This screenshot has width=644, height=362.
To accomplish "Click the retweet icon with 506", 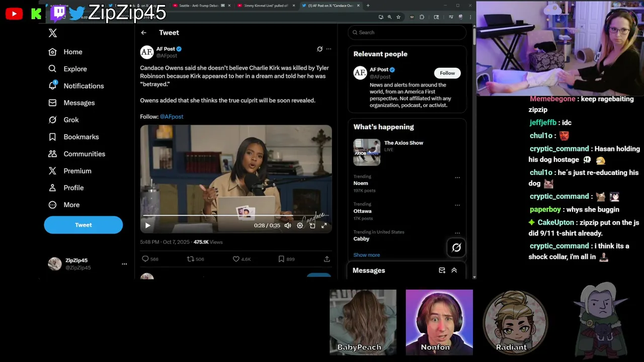I will click(191, 259).
